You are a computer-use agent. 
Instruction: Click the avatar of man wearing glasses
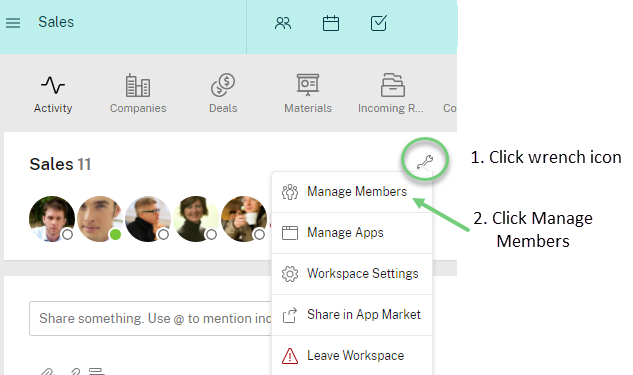pyautogui.click(x=148, y=219)
